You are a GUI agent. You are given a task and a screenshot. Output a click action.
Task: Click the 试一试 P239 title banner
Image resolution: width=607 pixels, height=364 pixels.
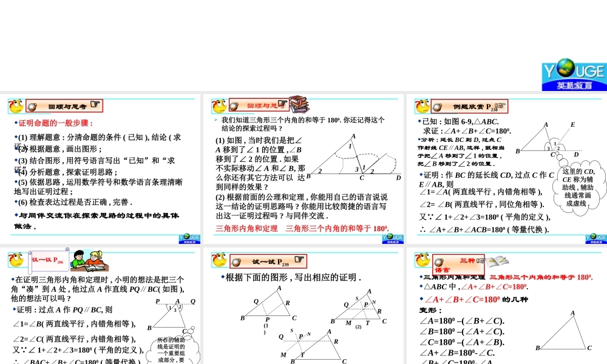[268, 261]
